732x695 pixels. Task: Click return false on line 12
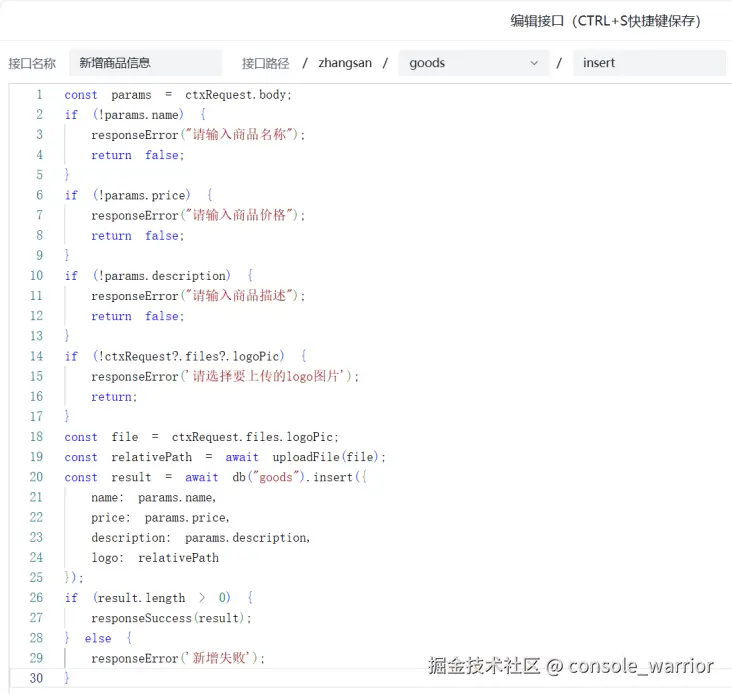138,316
